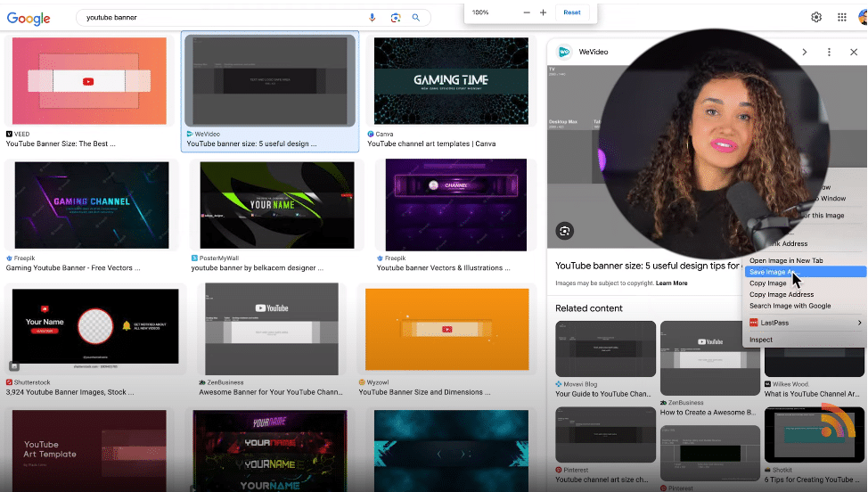This screenshot has height=492, width=868.
Task: Click WeVideo source logo in preview panel
Action: [564, 52]
